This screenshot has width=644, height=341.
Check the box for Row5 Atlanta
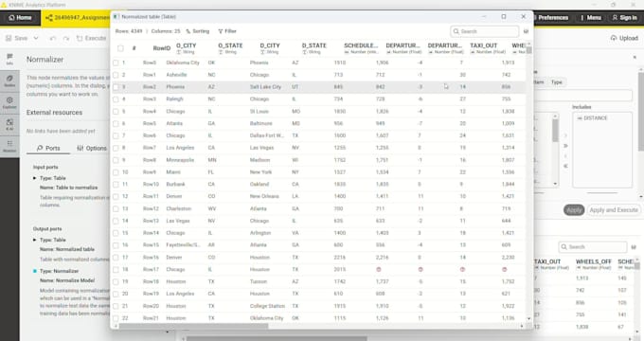pyautogui.click(x=116, y=124)
